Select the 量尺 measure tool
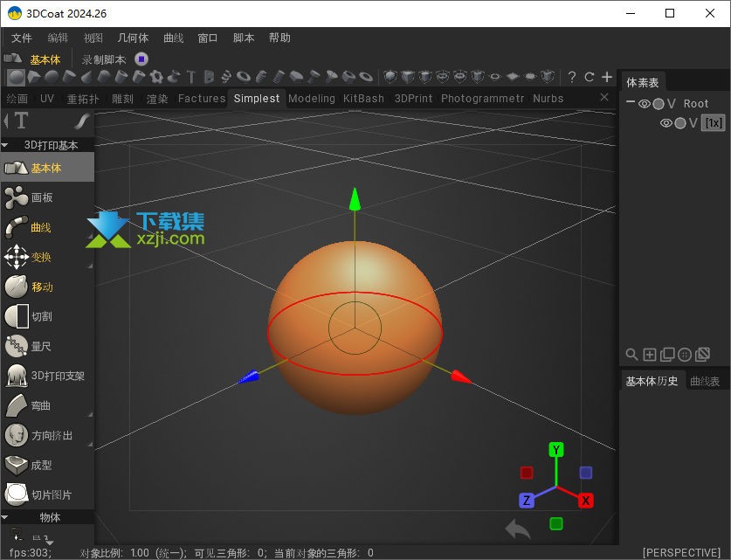The width and height of the screenshot is (731, 560). coord(47,347)
